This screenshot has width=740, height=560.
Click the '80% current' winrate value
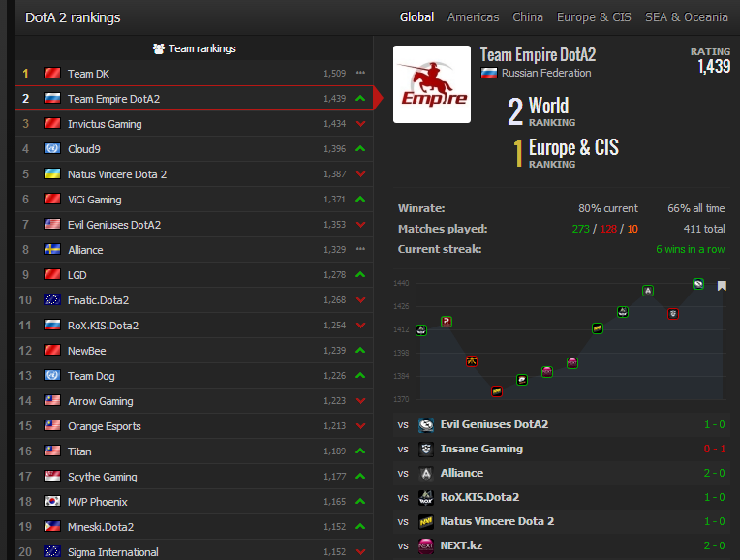coord(608,208)
